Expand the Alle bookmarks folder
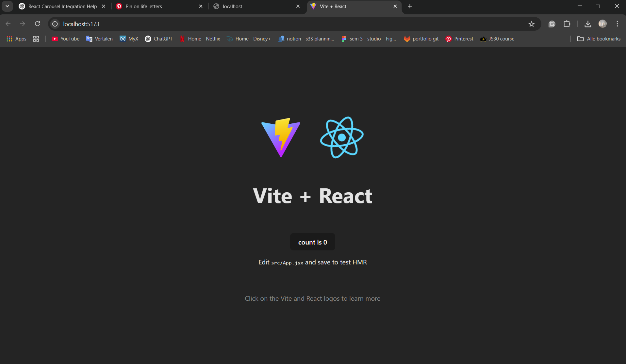 (x=599, y=39)
